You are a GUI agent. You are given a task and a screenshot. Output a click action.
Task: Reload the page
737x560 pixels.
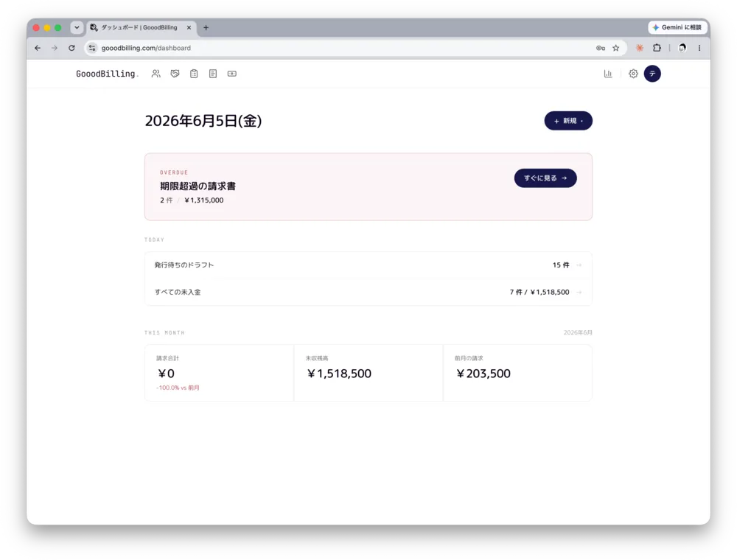click(71, 48)
